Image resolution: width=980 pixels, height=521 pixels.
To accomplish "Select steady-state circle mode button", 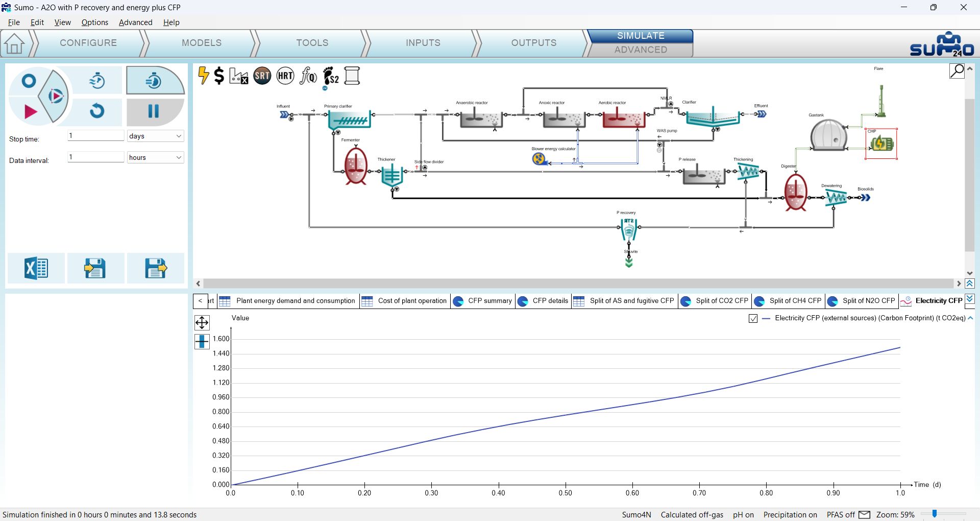I will tap(29, 81).
